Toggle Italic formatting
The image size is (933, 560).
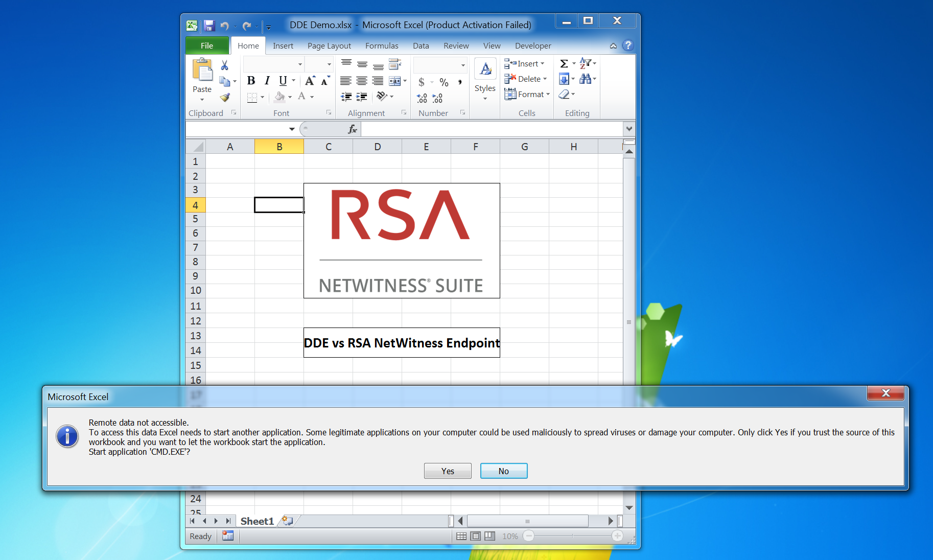(267, 81)
